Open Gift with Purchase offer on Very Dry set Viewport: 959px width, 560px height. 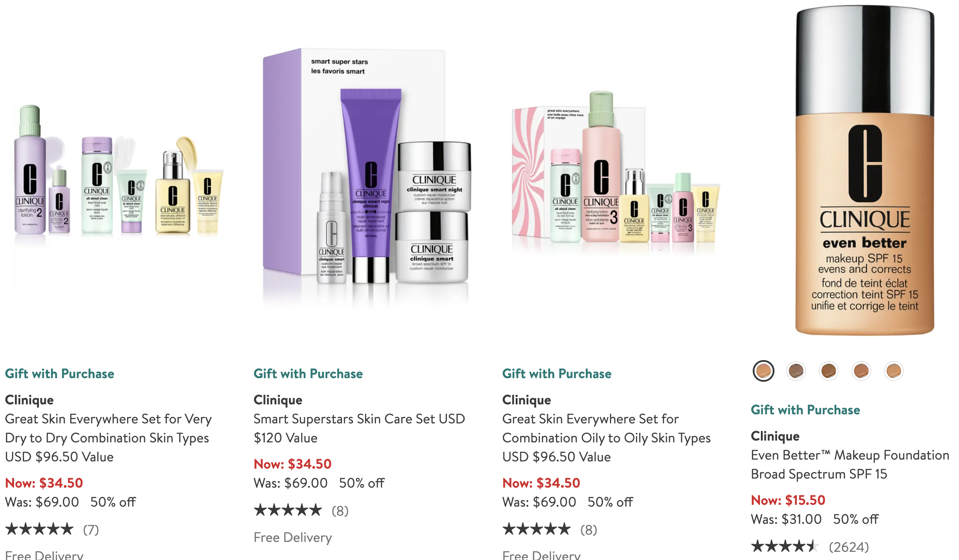(59, 374)
